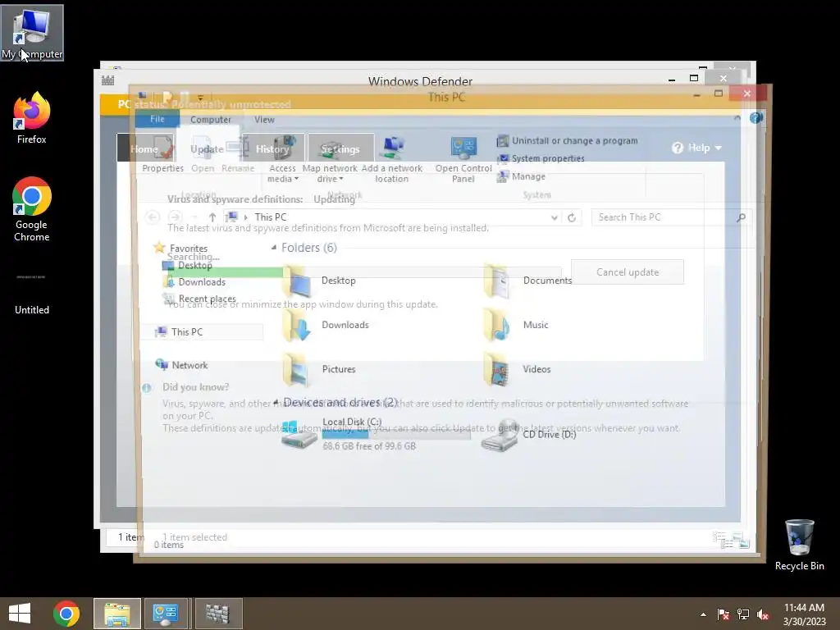Show hidden system tray icons
Image resolution: width=840 pixels, height=630 pixels.
click(x=703, y=614)
